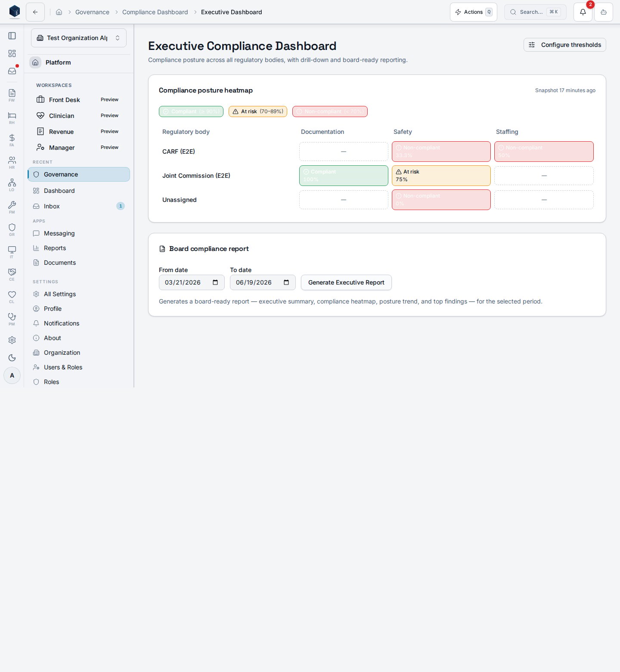
Task: Expand Test Organization selector
Action: 79,38
